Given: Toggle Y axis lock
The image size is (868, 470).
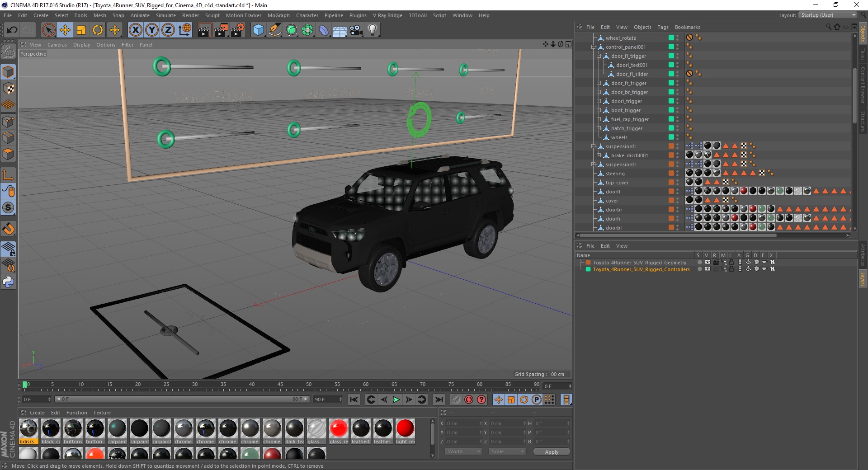Looking at the screenshot, I should [x=152, y=30].
